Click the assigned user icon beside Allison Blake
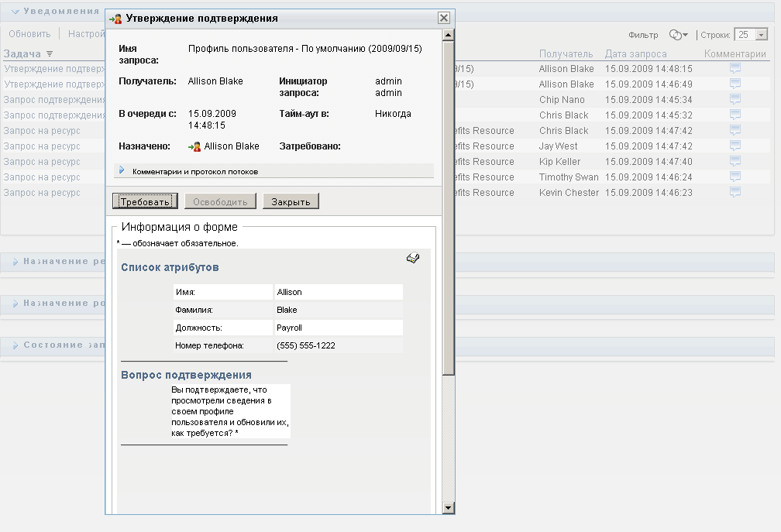Image resolution: width=781 pixels, height=532 pixels. [195, 146]
